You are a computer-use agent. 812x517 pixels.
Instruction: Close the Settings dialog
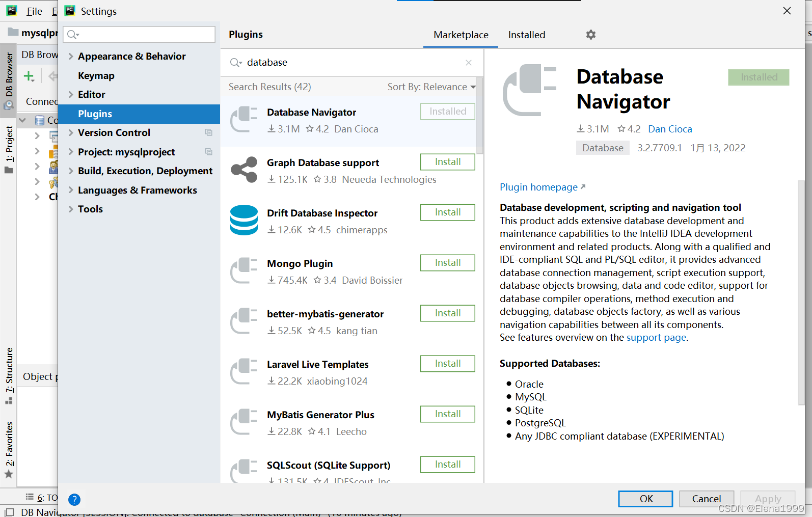pos(787,11)
